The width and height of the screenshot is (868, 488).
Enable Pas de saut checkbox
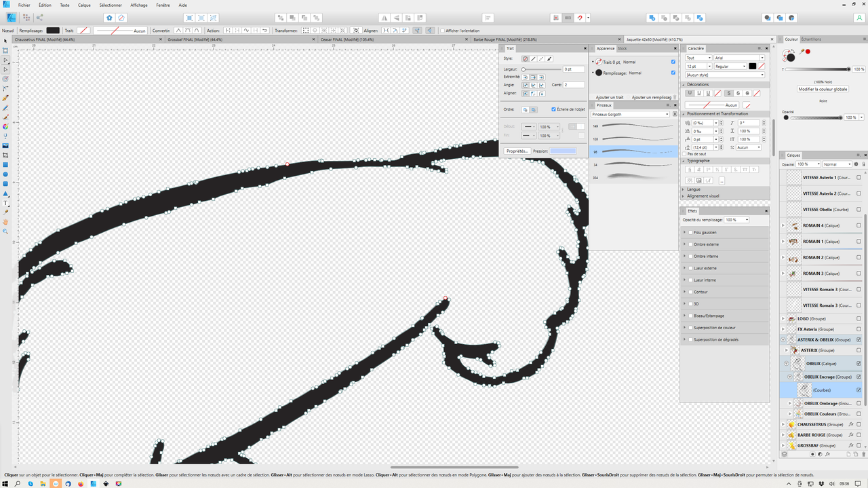pyautogui.click(x=684, y=154)
